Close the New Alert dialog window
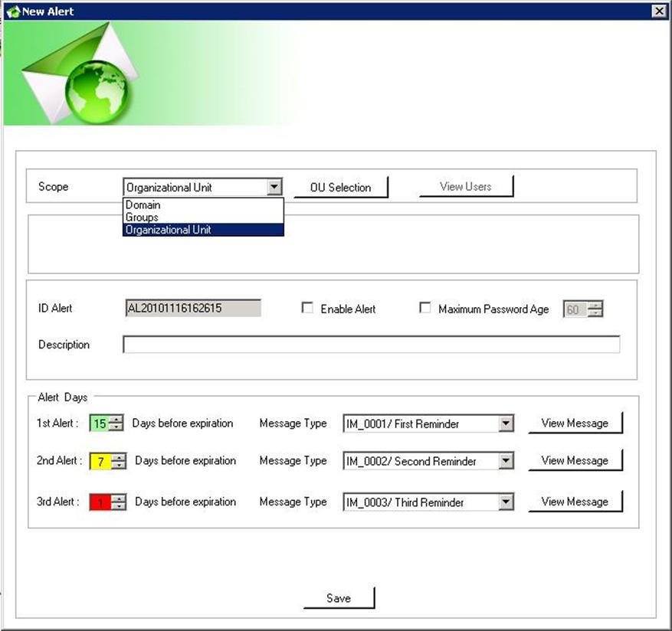 [658, 11]
